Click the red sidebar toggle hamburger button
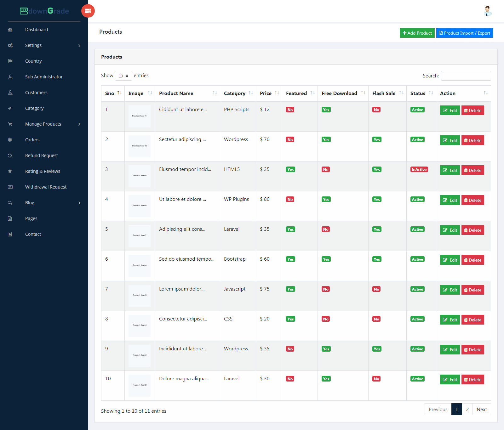Image resolution: width=504 pixels, height=430 pixels. click(x=88, y=11)
